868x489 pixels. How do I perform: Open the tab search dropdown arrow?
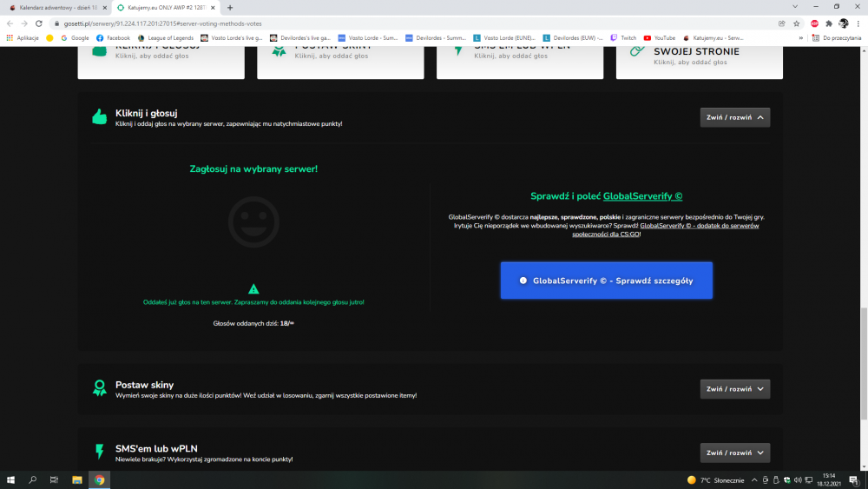click(x=795, y=7)
